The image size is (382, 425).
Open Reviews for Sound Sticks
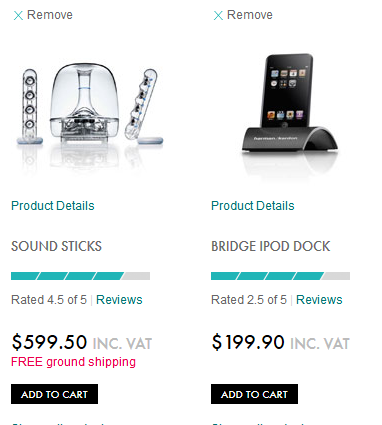tap(119, 300)
